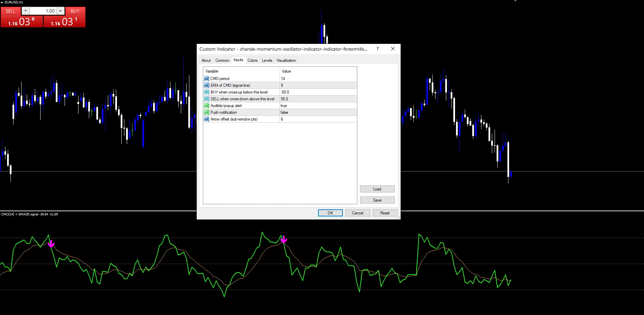The height and width of the screenshot is (315, 644).
Task: Click the 1.00 volume input field
Action: coord(43,11)
